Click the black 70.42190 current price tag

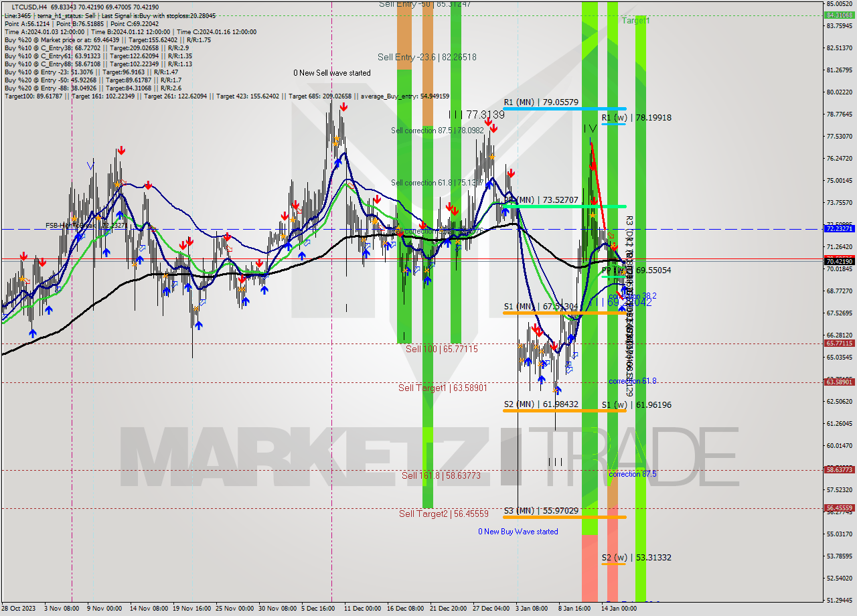(x=839, y=262)
